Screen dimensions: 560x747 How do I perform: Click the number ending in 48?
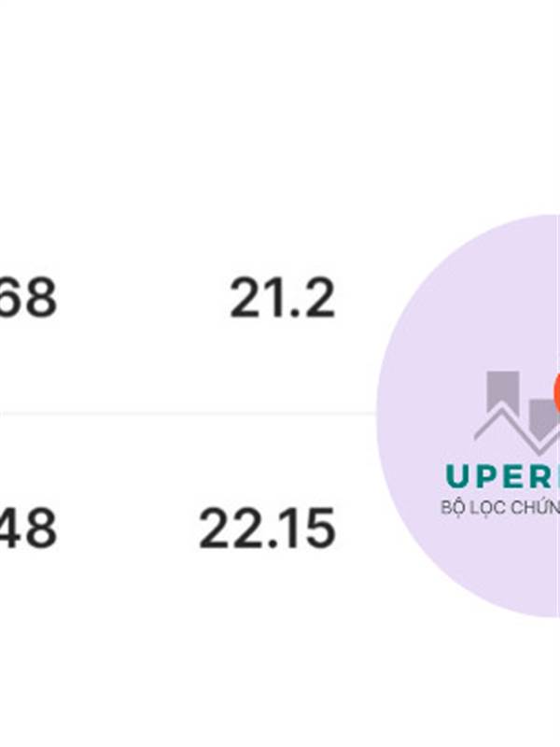[x=28, y=529]
